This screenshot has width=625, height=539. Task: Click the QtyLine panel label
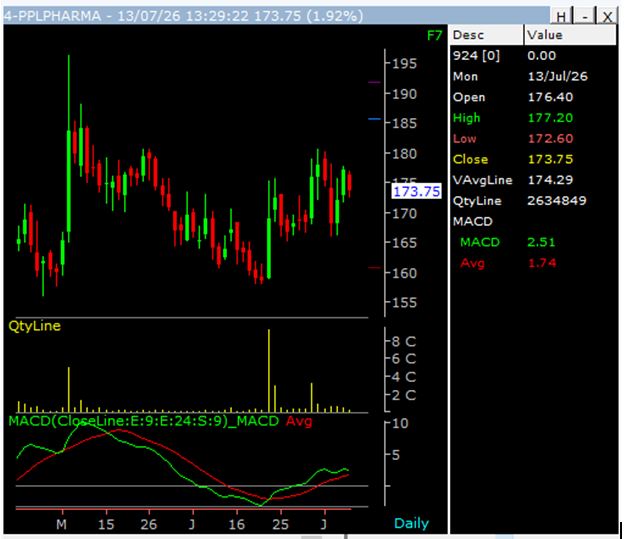coord(35,326)
